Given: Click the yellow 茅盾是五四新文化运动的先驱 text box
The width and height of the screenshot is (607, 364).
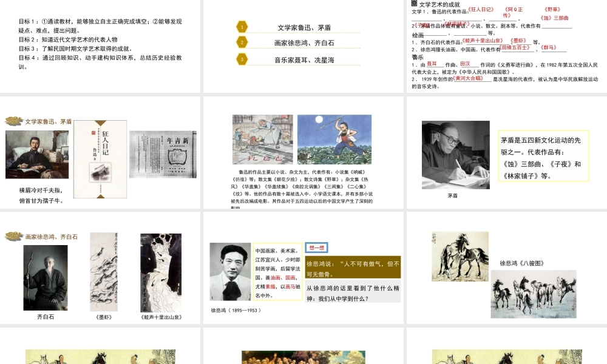Looking at the screenshot, I should click(x=543, y=156).
